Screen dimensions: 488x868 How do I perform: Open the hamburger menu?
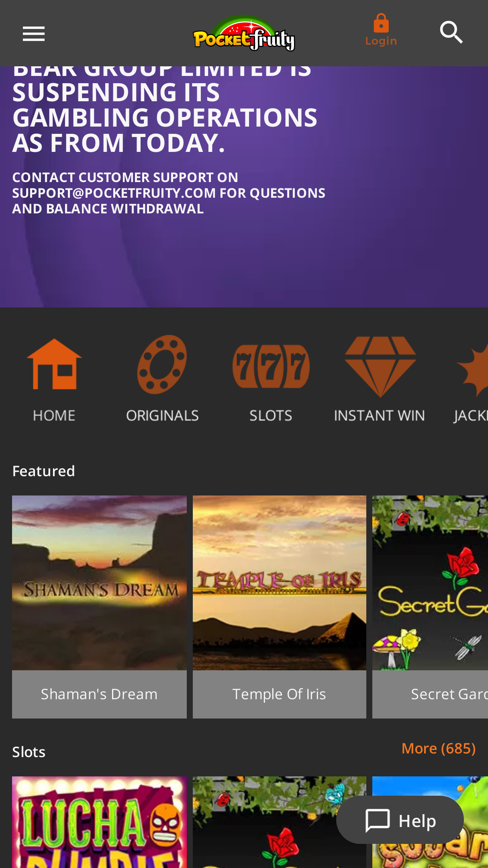[34, 34]
